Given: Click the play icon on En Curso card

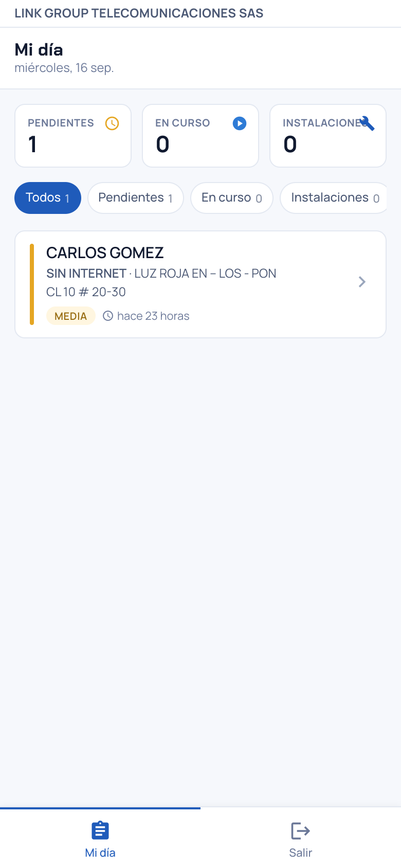Looking at the screenshot, I should 240,123.
